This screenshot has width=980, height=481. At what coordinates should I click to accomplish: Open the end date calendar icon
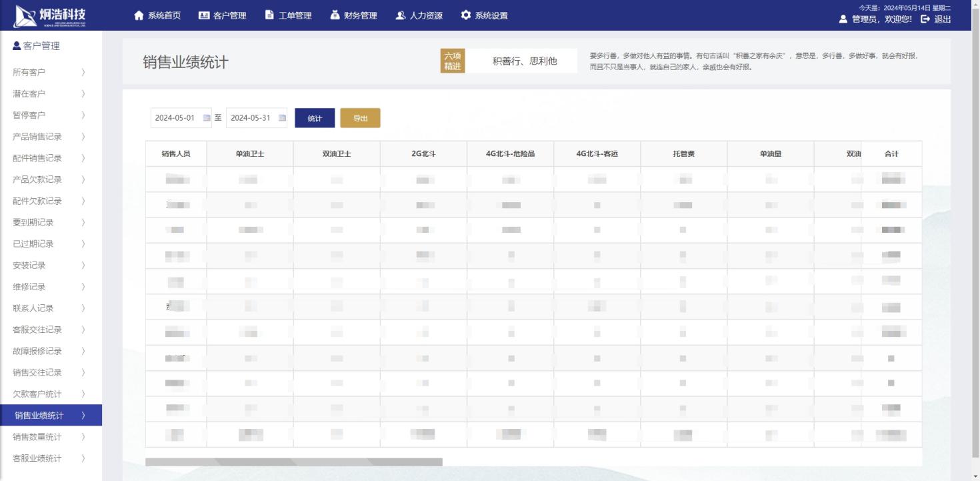coord(282,118)
